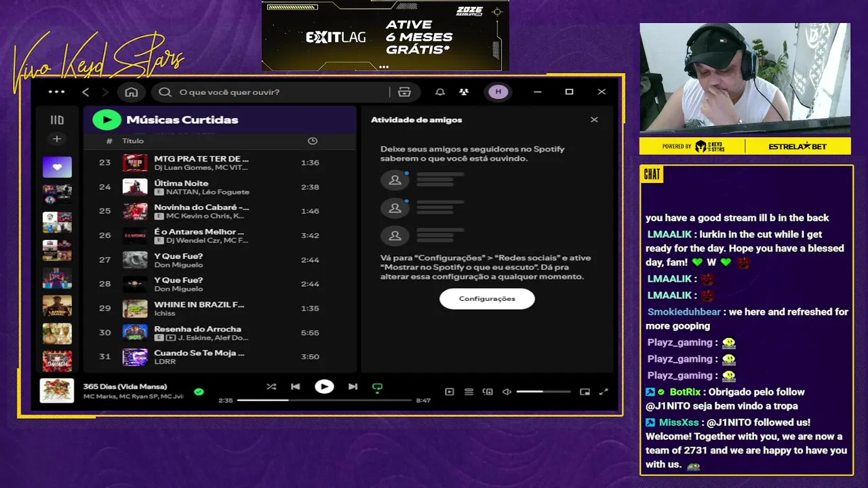Click the album art of 'Resenha do Arrocha'
The height and width of the screenshot is (488, 868).
pyautogui.click(x=135, y=333)
